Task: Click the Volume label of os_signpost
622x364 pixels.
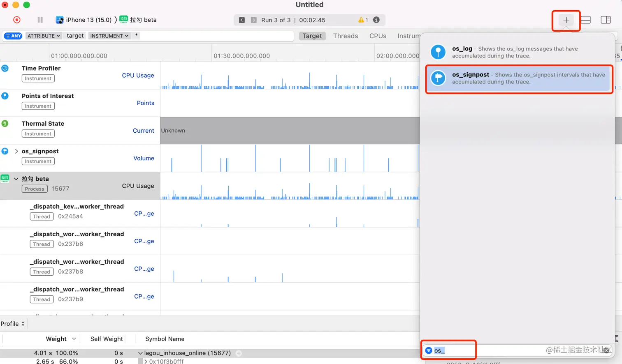Action: tap(144, 158)
